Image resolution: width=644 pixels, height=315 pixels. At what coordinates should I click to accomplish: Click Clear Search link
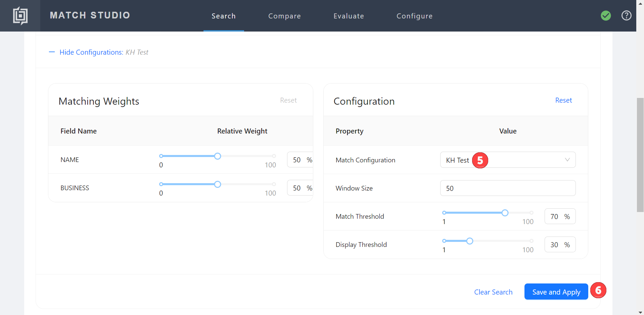[493, 292]
